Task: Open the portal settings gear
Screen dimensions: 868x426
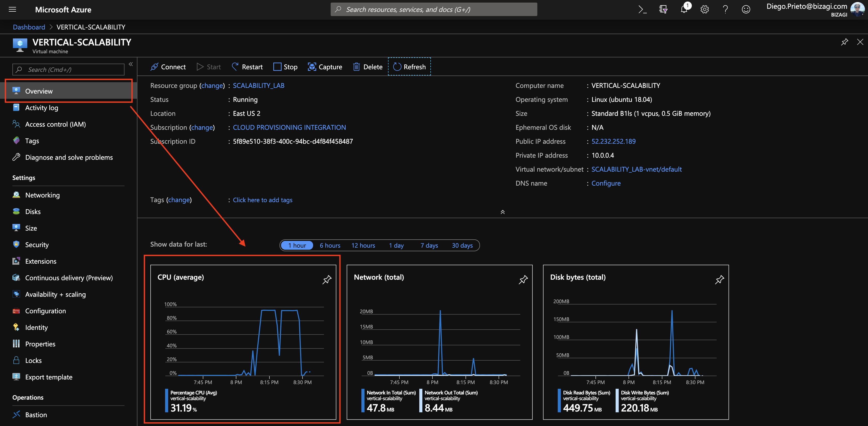Action: (704, 10)
